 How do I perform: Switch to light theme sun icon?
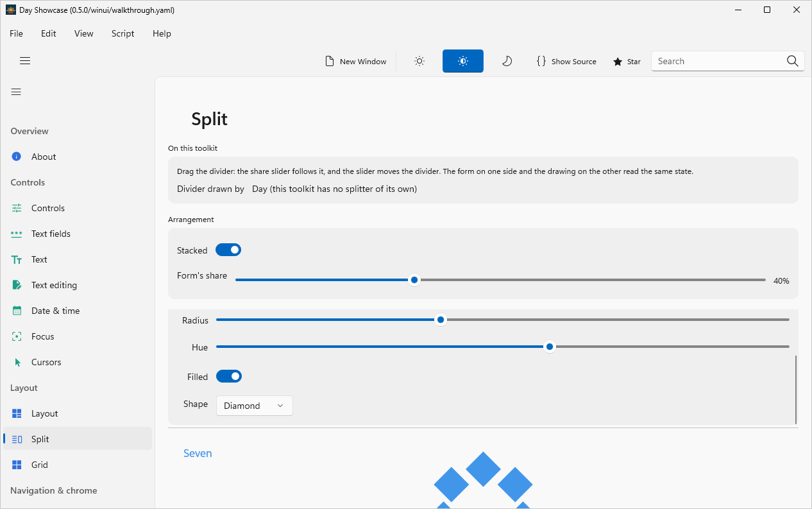click(419, 61)
